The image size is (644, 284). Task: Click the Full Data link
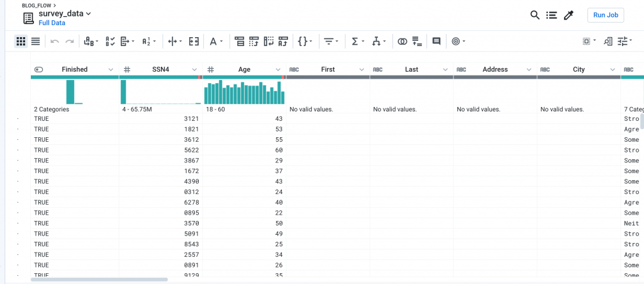point(52,23)
